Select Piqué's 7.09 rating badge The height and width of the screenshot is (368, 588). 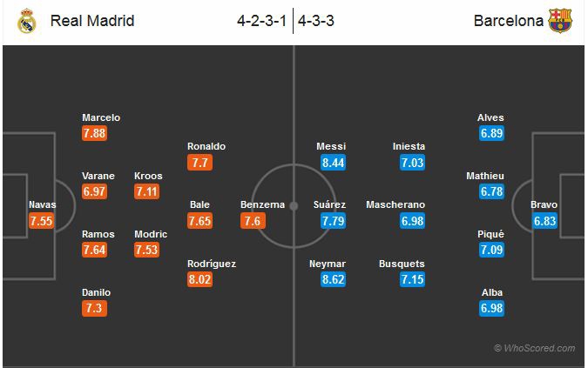pos(491,250)
